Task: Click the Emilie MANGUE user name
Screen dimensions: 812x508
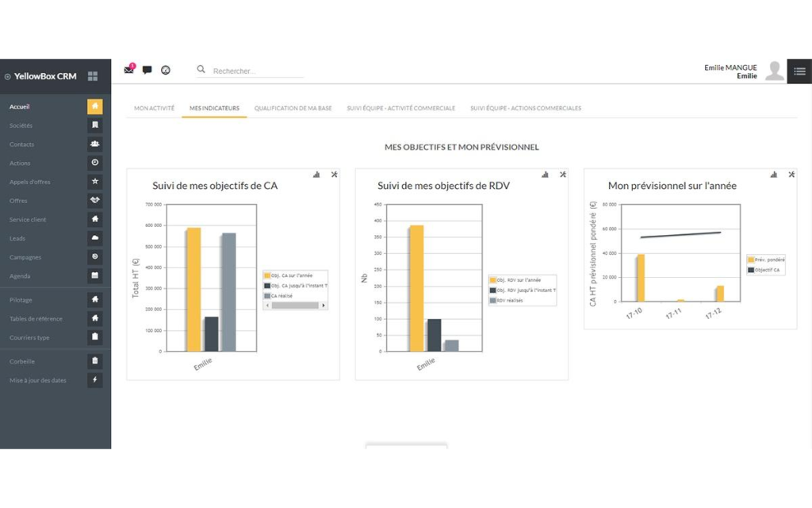Action: pos(730,68)
